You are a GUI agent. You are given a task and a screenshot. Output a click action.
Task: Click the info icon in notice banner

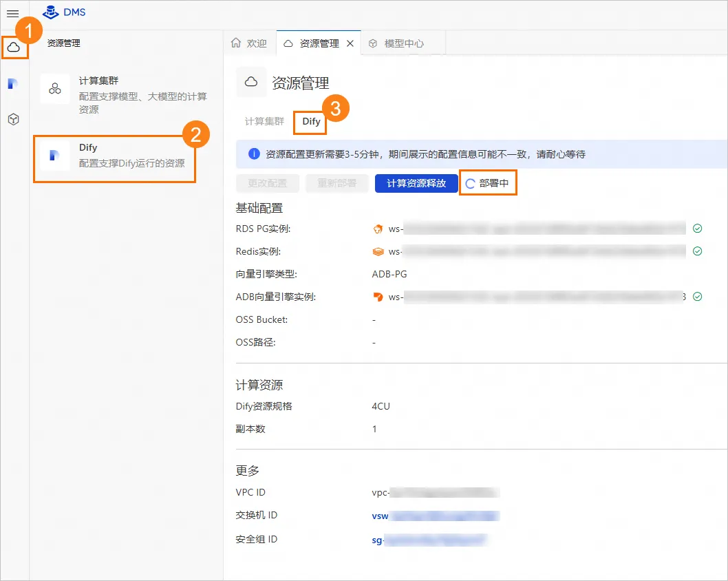(x=254, y=154)
